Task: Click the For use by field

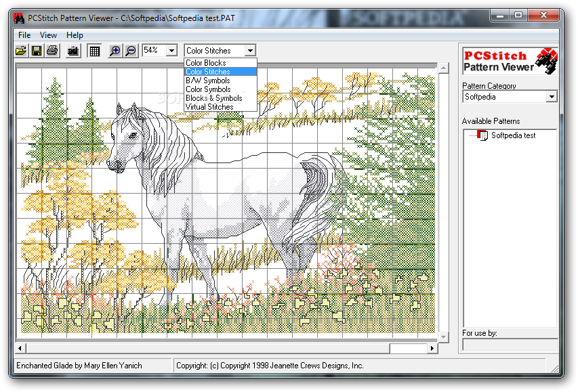Action: (x=510, y=345)
